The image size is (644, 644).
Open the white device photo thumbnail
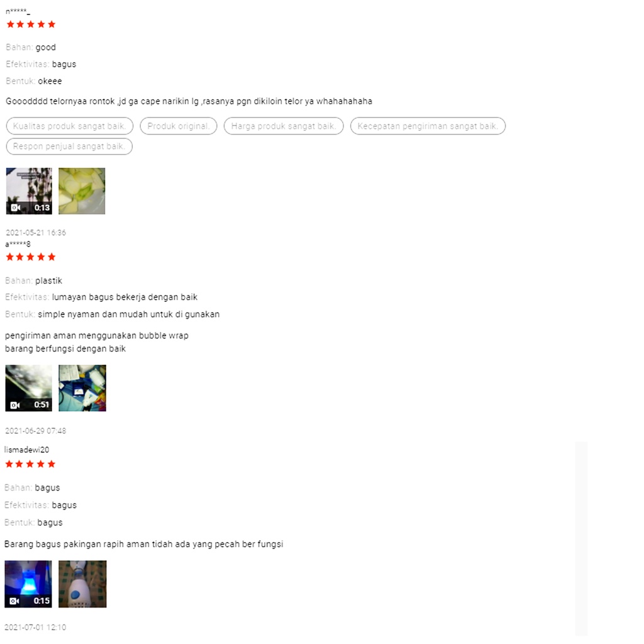[x=82, y=584]
